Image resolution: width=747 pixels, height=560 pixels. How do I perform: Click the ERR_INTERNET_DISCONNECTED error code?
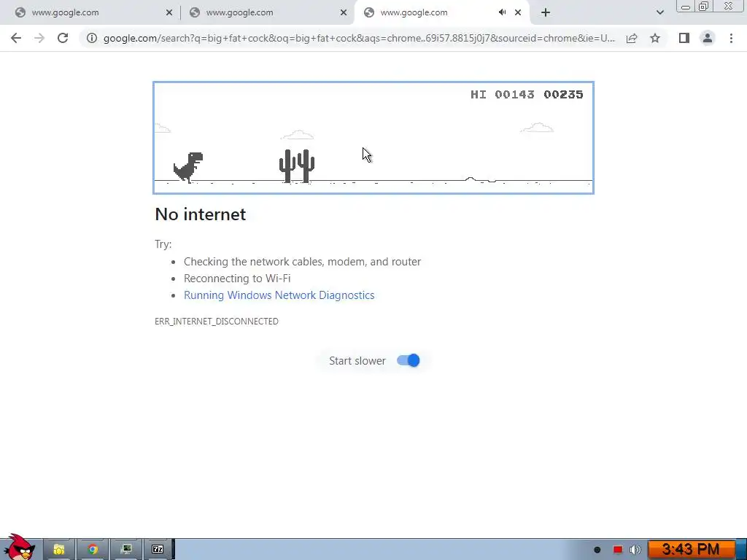(x=216, y=322)
